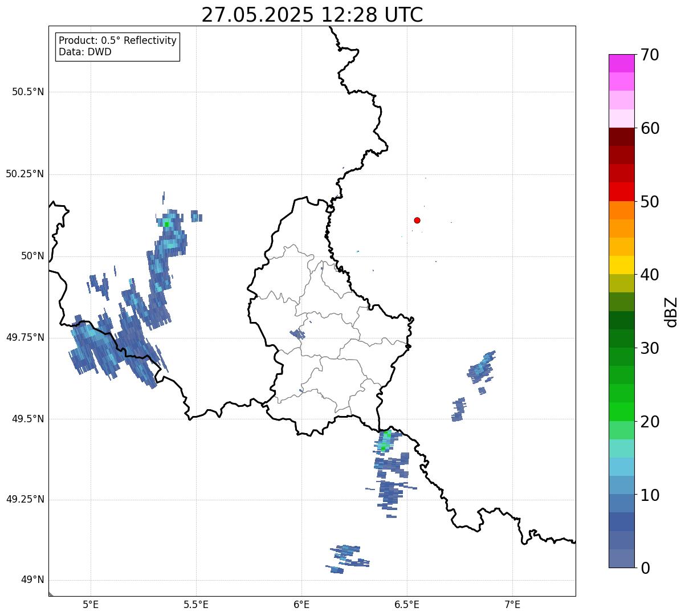
Task: Click the red station marker dot
Action: click(x=417, y=220)
